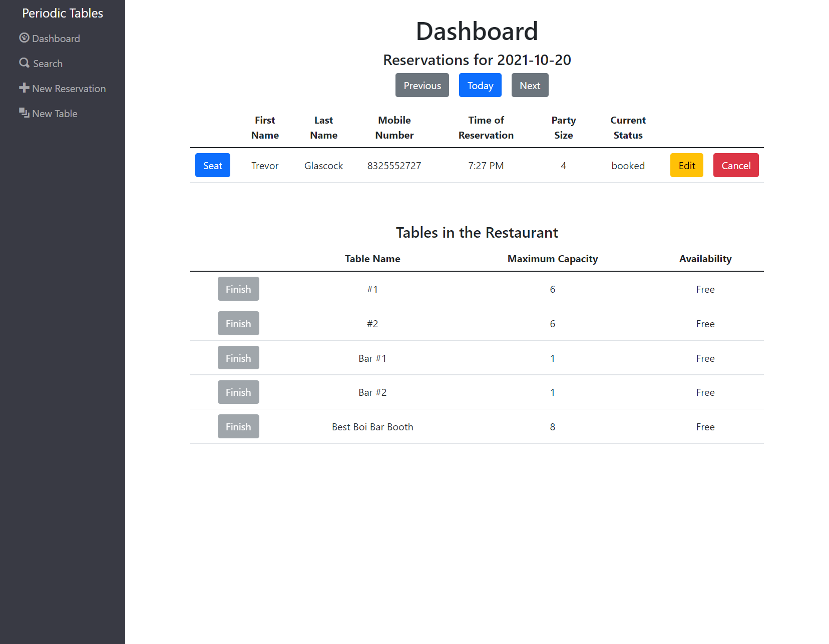Go to the Previous day's reservations
Viewport: 829px width, 644px height.
(422, 85)
